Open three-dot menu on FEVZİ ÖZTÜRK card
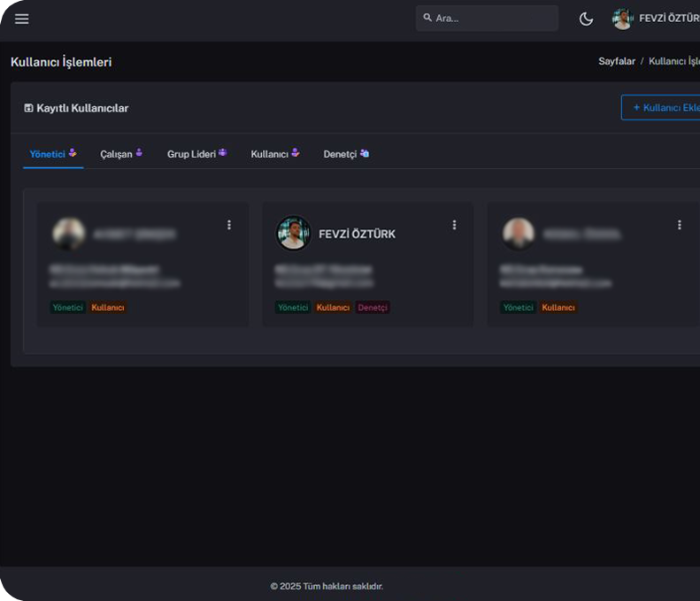Screen dimensions: 700x601 [x=454, y=225]
